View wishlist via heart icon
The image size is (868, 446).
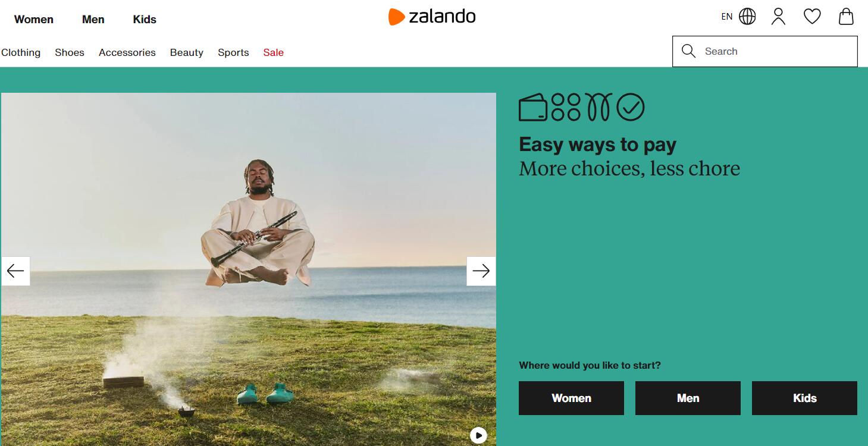812,17
